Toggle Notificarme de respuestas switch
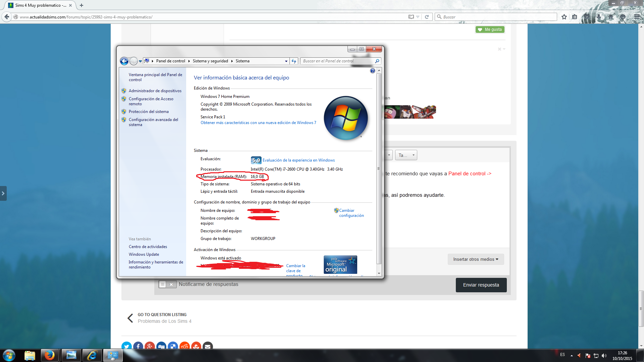The width and height of the screenshot is (644, 362). pos(167,284)
